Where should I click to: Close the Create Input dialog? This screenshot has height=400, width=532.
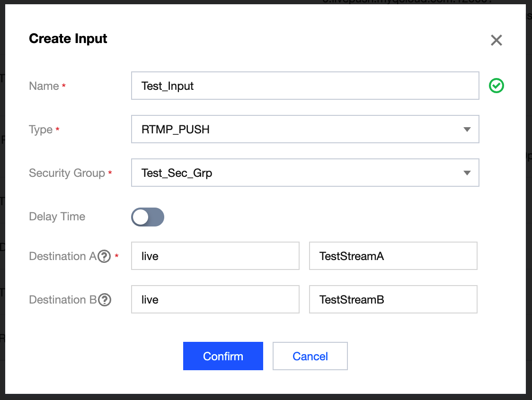tap(496, 40)
